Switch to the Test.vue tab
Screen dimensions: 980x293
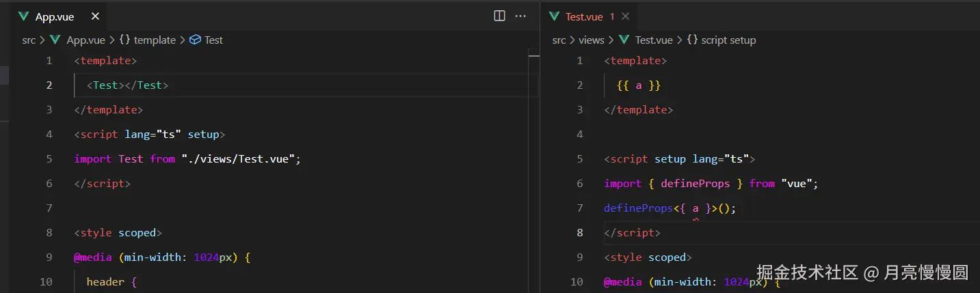tap(584, 16)
